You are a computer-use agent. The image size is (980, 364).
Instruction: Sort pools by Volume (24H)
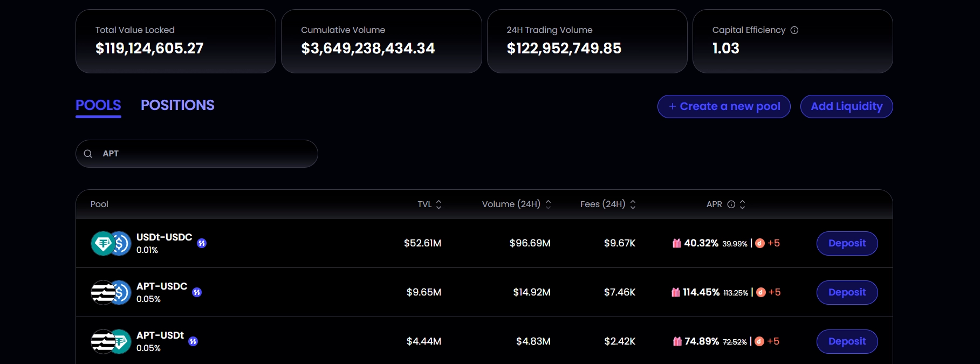(x=548, y=204)
